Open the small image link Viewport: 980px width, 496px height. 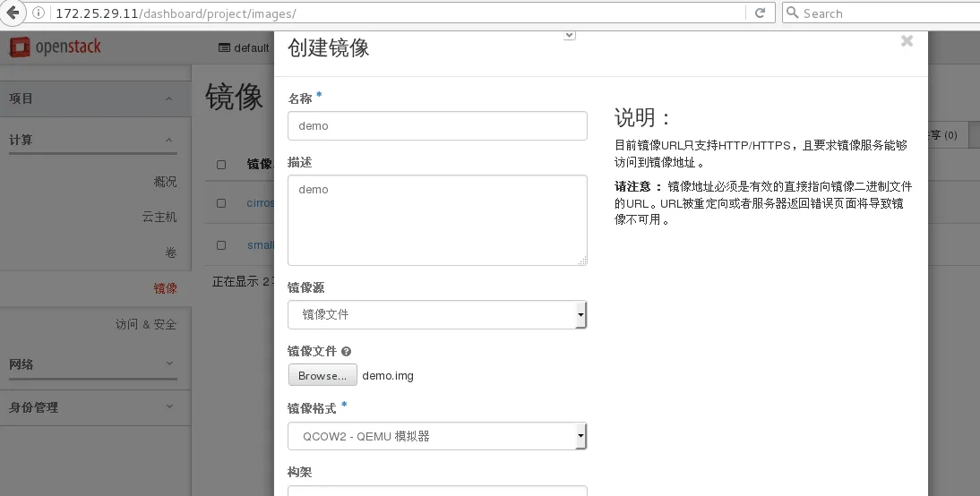261,245
